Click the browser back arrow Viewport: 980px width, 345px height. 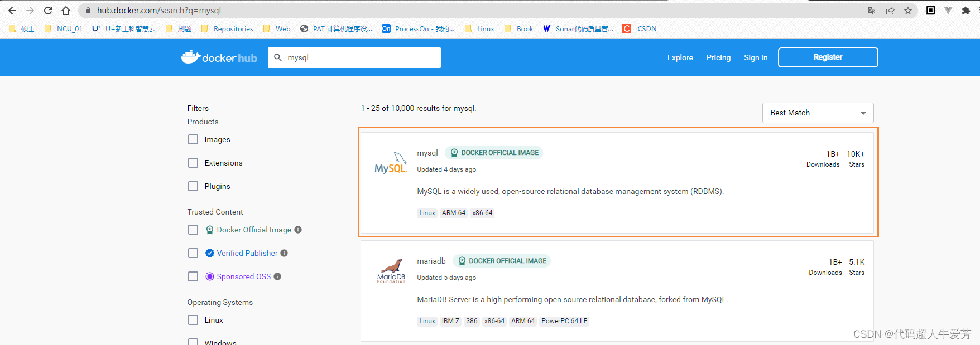coord(12,11)
